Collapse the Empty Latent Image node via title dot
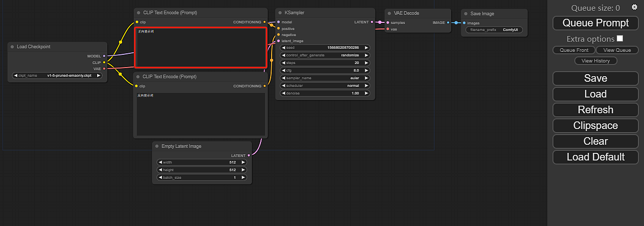This screenshot has width=644, height=226. coord(156,146)
